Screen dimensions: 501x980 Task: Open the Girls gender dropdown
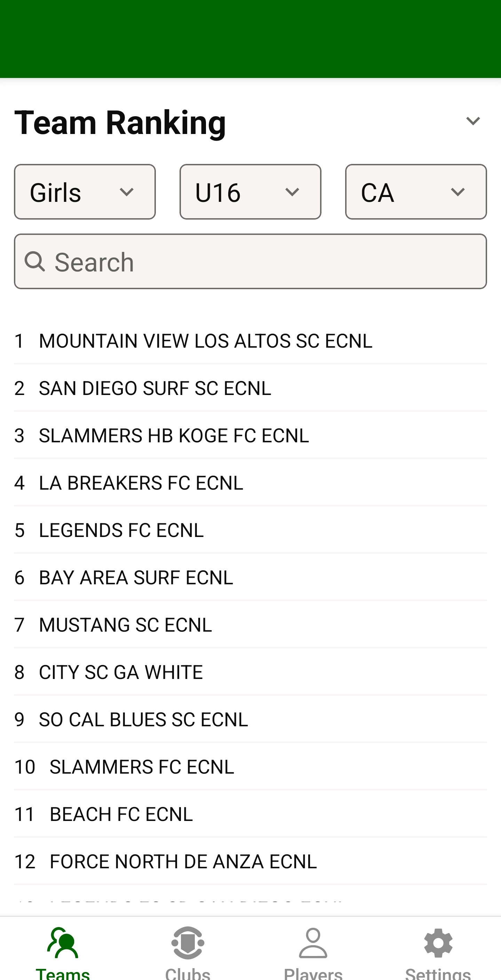tap(85, 192)
